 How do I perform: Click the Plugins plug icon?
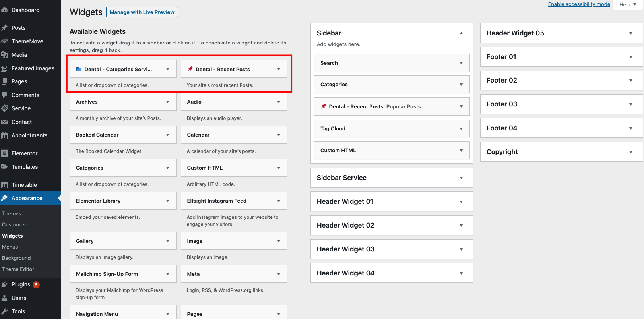[x=4, y=284]
